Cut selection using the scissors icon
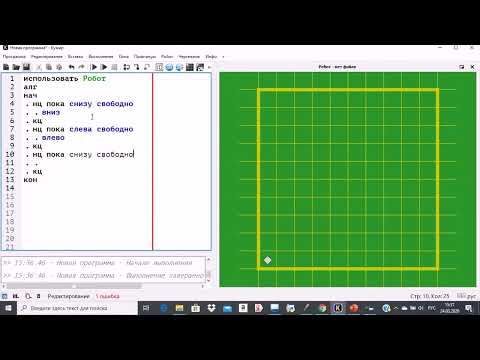480x360 pixels. coord(38,67)
